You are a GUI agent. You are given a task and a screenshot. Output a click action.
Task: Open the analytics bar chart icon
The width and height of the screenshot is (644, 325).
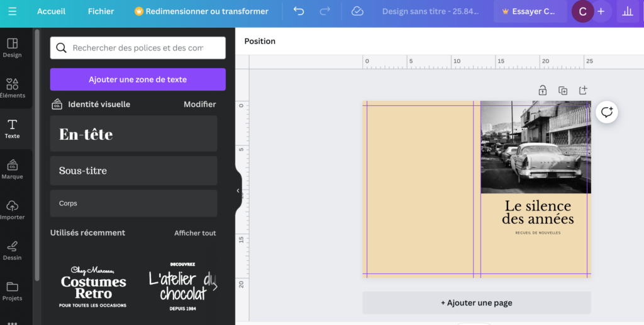[x=627, y=11]
